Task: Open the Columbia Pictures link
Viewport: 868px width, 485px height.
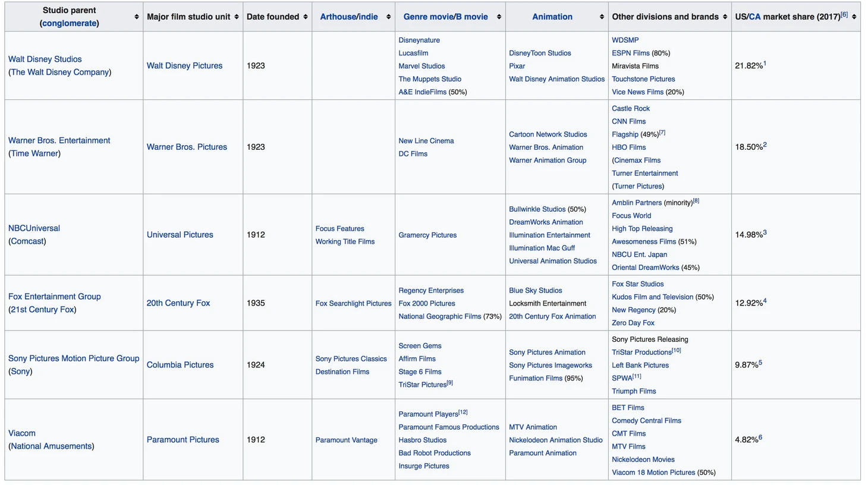Action: [x=180, y=365]
